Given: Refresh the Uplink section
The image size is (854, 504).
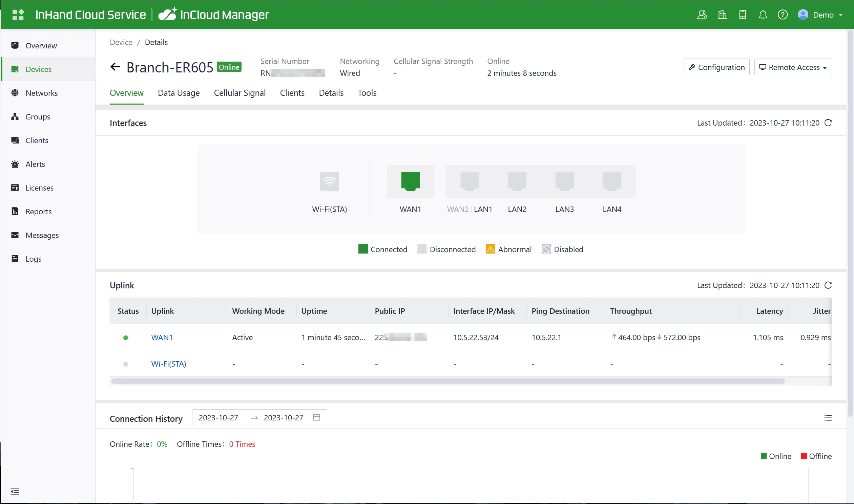Looking at the screenshot, I should pyautogui.click(x=828, y=285).
